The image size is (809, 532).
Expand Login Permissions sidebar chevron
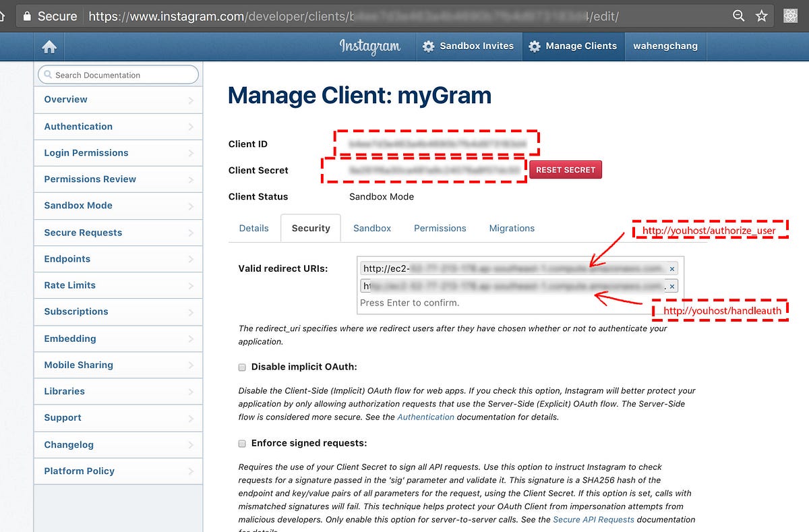point(191,153)
